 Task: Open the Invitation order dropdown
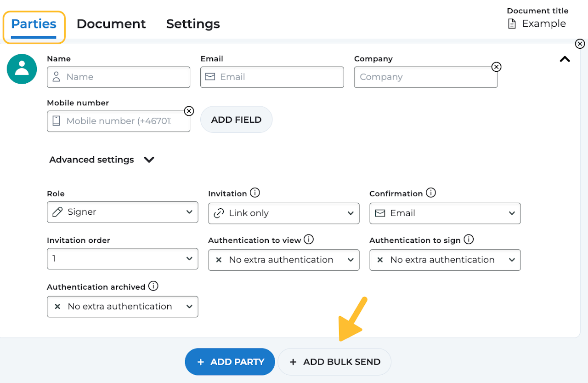[122, 259]
